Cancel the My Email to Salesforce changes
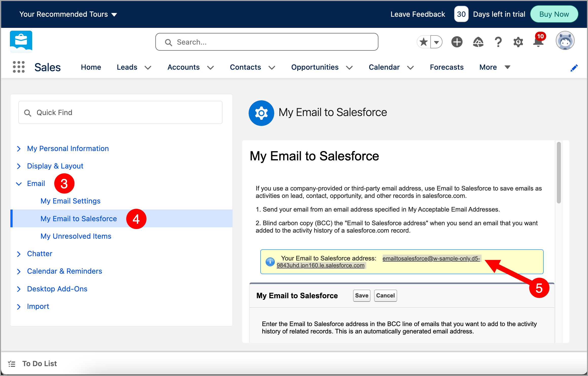588x376 pixels. point(385,295)
